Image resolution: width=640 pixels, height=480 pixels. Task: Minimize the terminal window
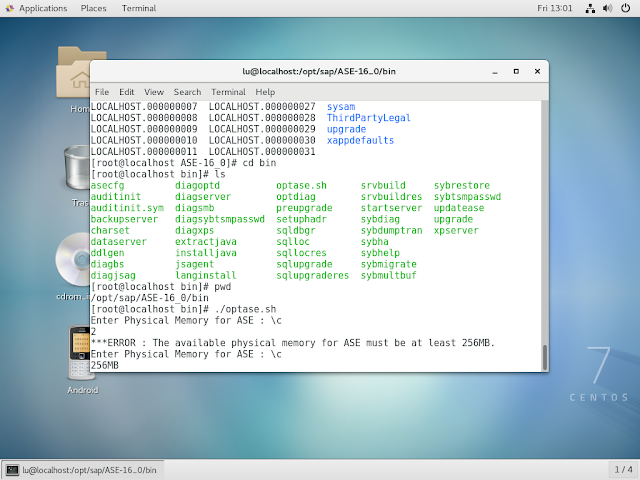coord(495,71)
